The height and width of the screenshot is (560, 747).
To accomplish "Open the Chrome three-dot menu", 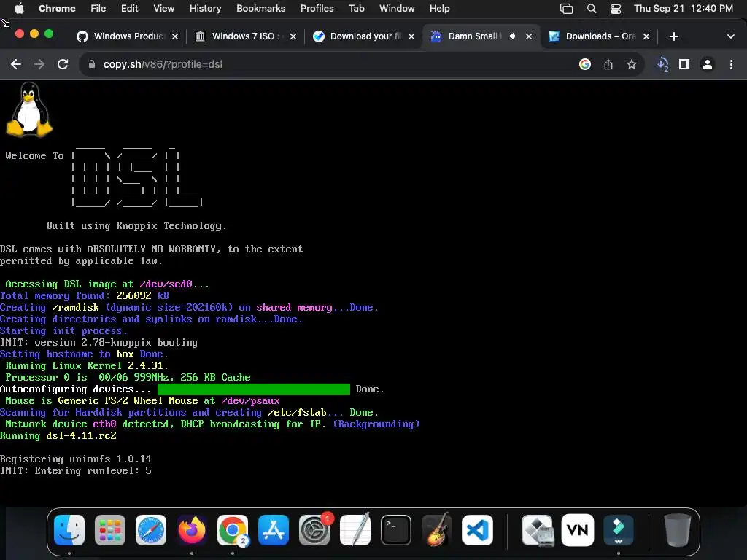I will [731, 64].
